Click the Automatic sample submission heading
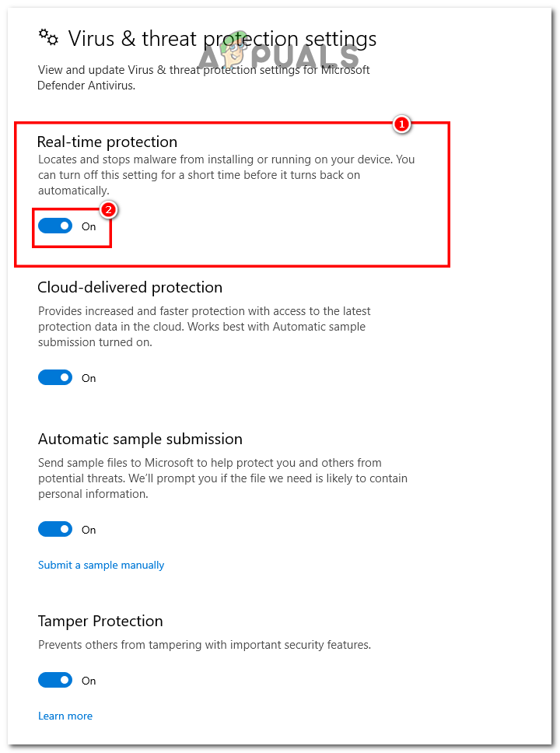The height and width of the screenshot is (753, 560). point(140,439)
